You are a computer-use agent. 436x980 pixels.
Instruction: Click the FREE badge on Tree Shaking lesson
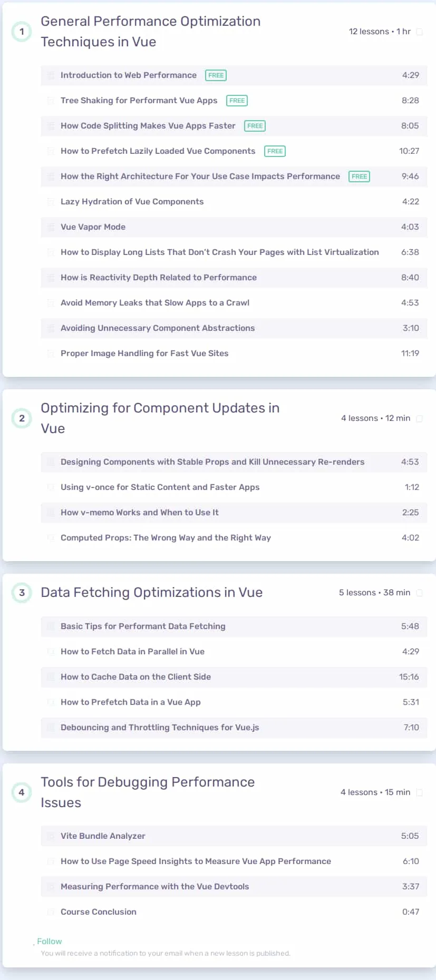237,101
